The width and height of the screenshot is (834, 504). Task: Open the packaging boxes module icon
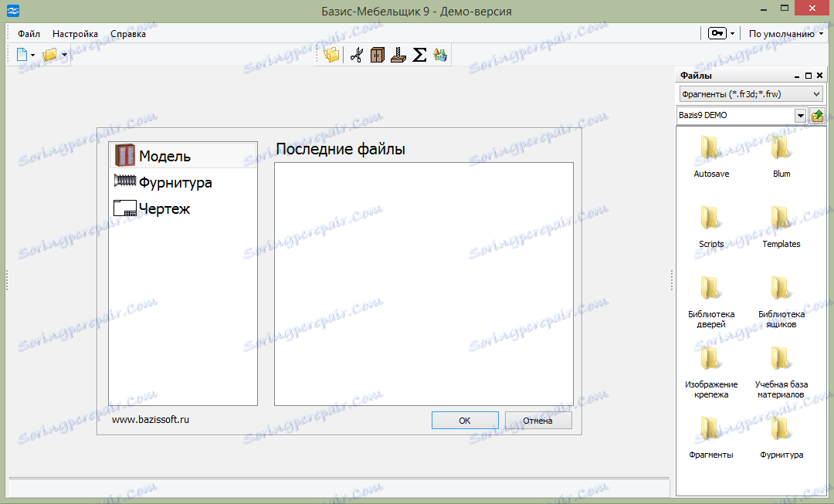(x=440, y=54)
